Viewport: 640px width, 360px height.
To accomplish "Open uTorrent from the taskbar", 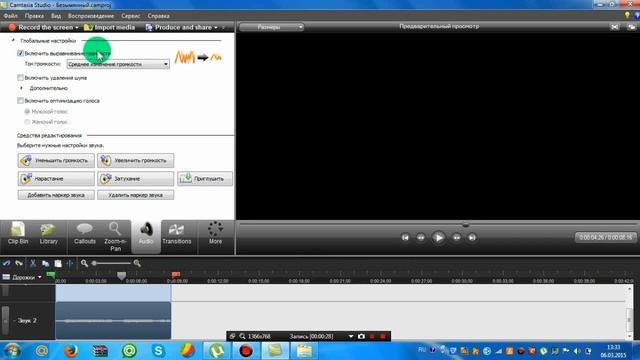I will 216,351.
